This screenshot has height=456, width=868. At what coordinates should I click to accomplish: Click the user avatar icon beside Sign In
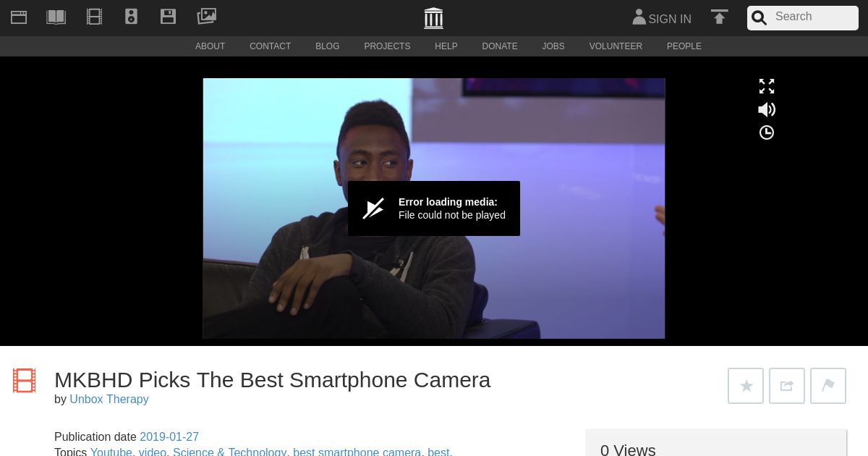[x=639, y=17]
